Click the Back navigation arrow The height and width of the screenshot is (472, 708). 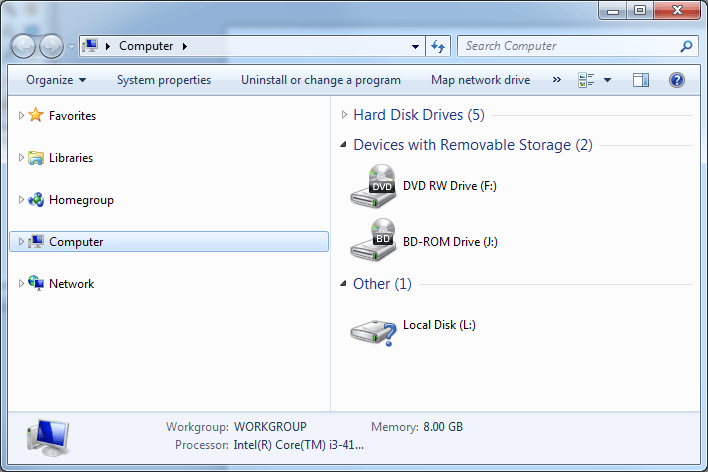pos(24,46)
